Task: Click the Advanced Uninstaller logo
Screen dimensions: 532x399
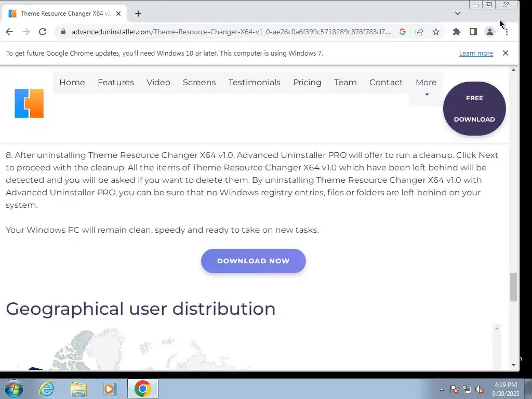Action: (x=29, y=103)
